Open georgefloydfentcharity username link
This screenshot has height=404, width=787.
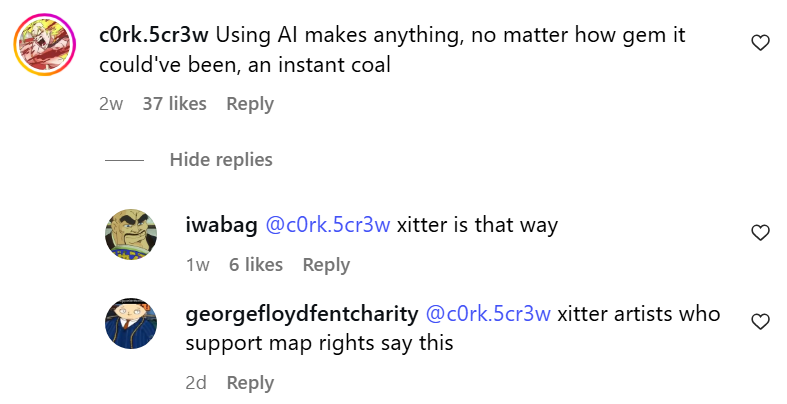[302, 314]
